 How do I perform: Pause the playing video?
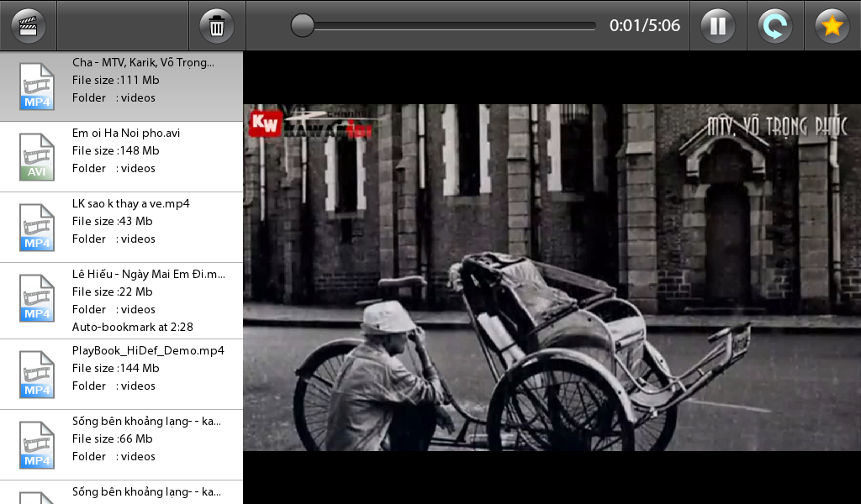[x=718, y=26]
